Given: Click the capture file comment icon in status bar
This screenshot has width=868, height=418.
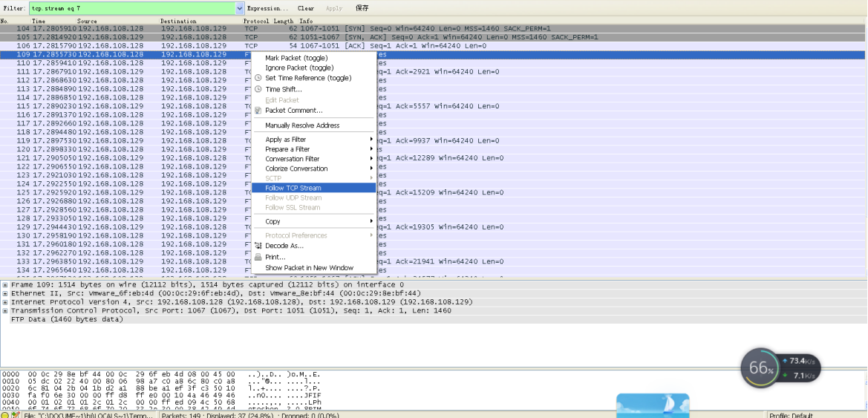Looking at the screenshot, I should pyautogui.click(x=15, y=415).
